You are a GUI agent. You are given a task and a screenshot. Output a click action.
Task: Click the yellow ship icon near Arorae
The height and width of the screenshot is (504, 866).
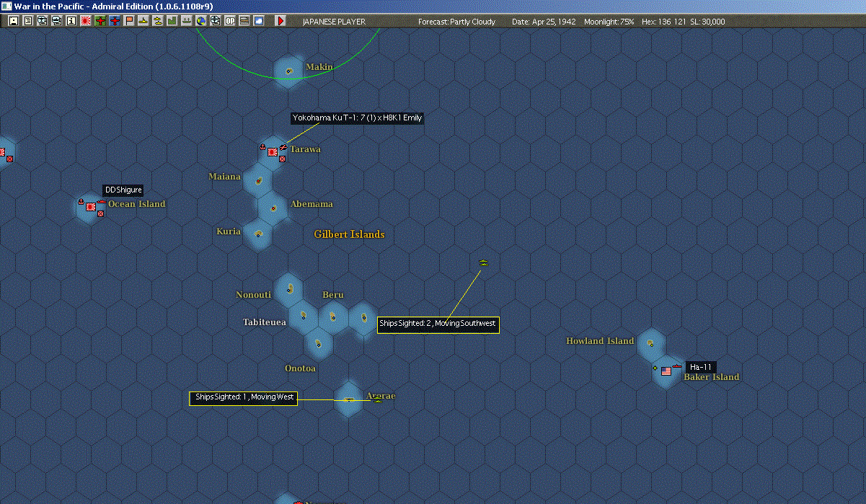click(x=378, y=399)
